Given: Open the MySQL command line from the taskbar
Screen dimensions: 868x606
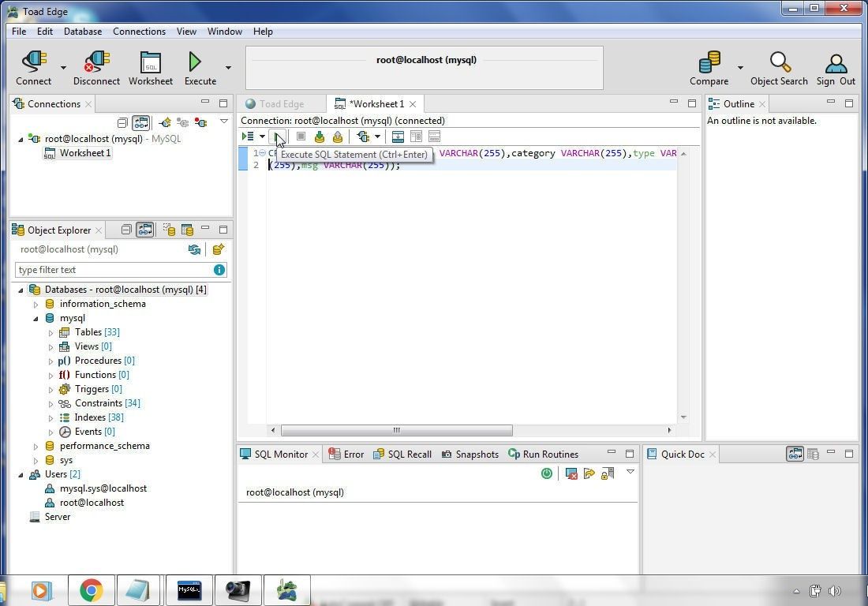Looking at the screenshot, I should 189,590.
